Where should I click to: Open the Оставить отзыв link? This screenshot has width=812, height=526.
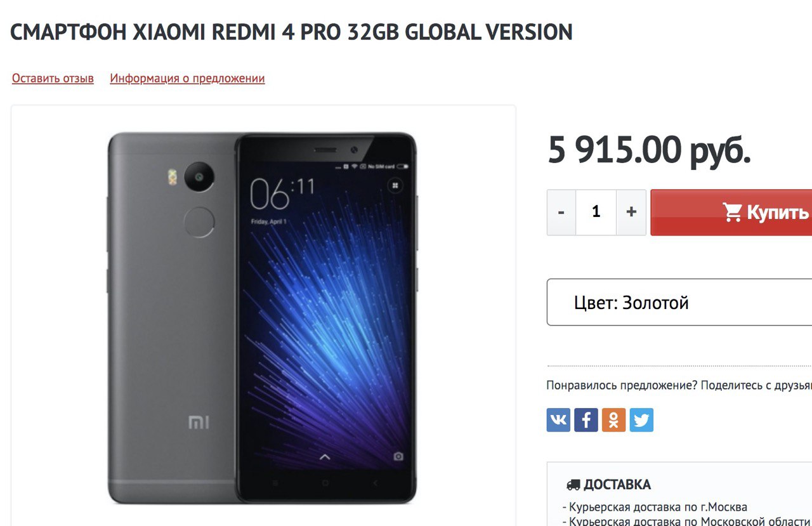pos(53,79)
